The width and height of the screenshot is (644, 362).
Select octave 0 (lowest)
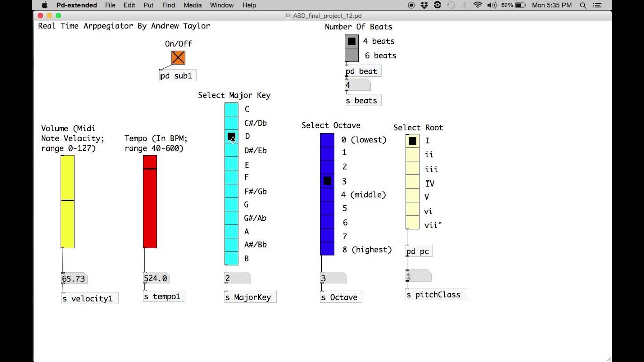327,140
